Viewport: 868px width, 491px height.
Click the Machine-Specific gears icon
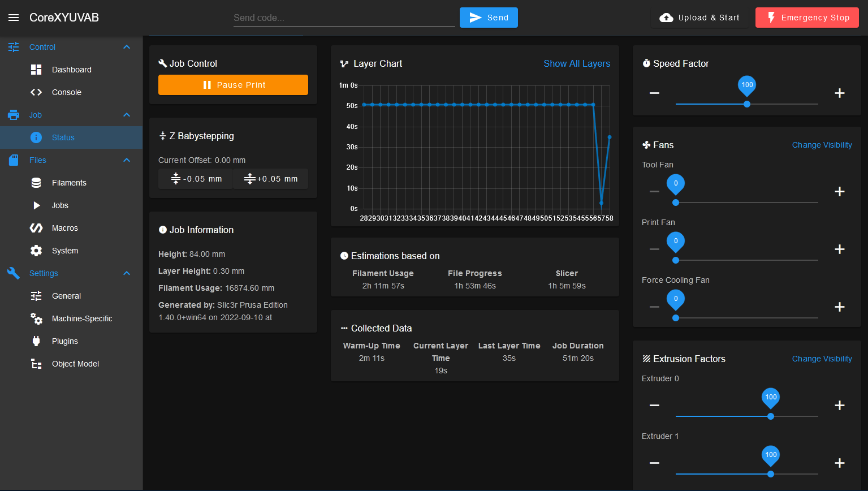pyautogui.click(x=36, y=318)
